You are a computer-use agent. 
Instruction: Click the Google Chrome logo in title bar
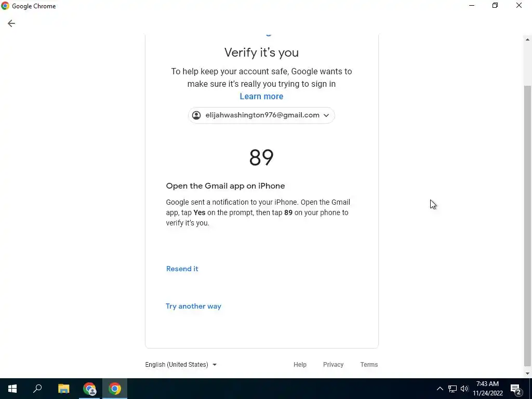point(5,6)
